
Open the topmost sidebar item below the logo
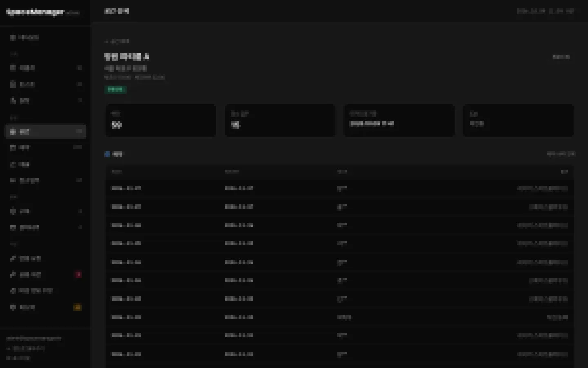[x=45, y=37]
